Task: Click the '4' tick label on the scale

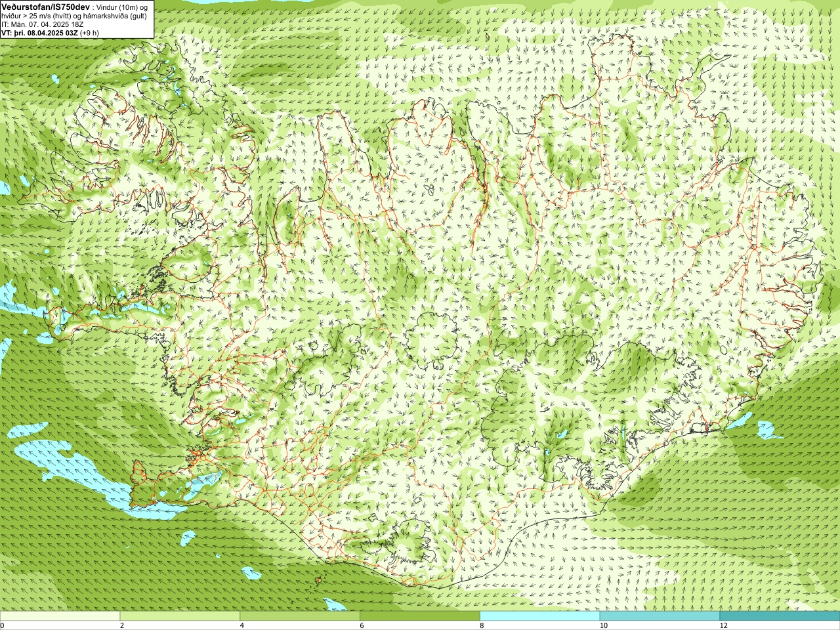Action: (242, 625)
